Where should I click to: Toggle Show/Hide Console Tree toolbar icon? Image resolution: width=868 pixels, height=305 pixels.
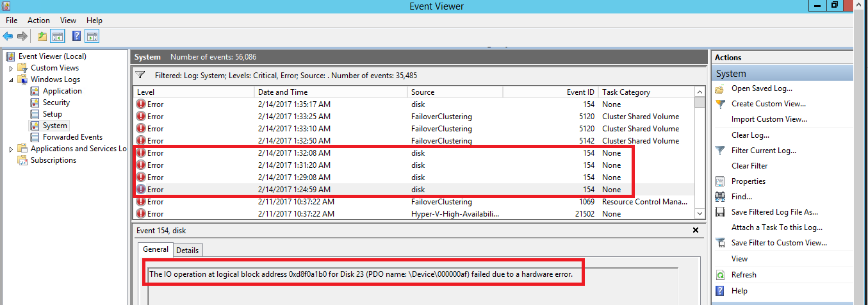pyautogui.click(x=58, y=37)
